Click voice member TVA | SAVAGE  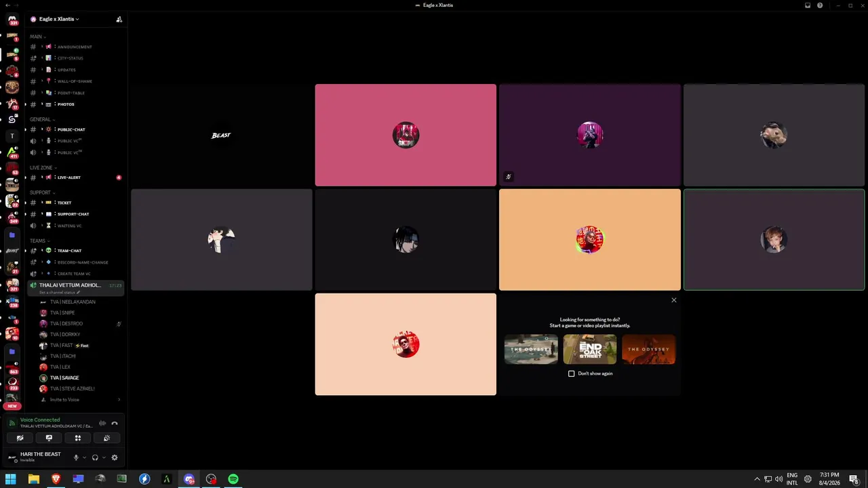click(x=80, y=378)
